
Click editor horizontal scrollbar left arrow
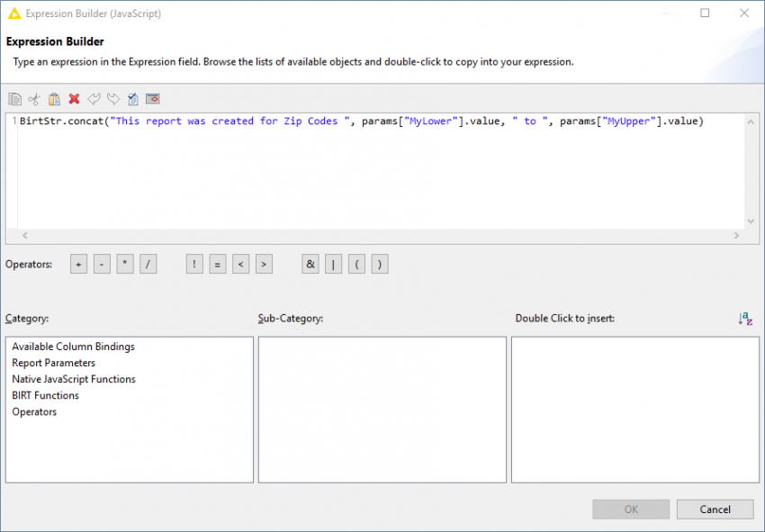[25, 236]
